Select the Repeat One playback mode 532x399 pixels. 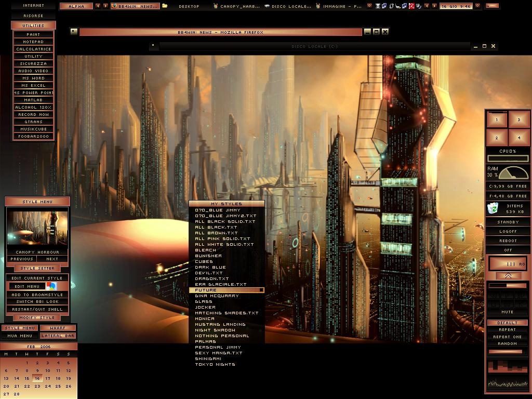click(508, 337)
